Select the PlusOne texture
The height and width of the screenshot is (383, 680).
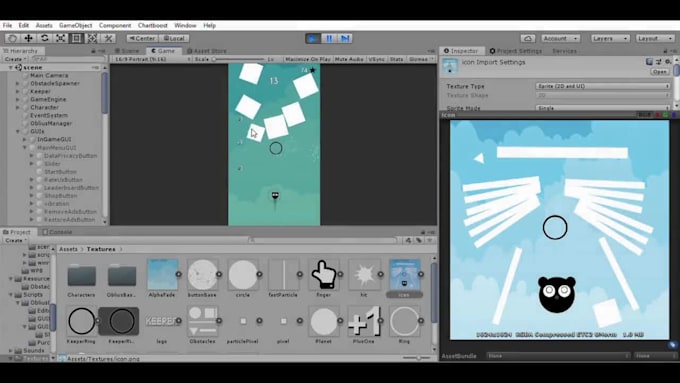pyautogui.click(x=363, y=325)
